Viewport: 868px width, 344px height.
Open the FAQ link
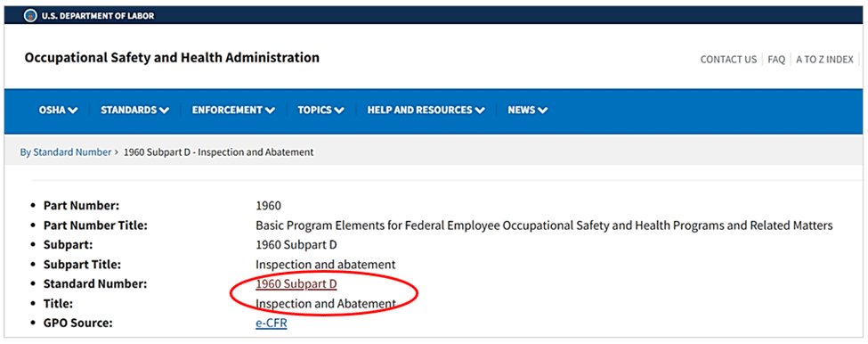[x=776, y=60]
